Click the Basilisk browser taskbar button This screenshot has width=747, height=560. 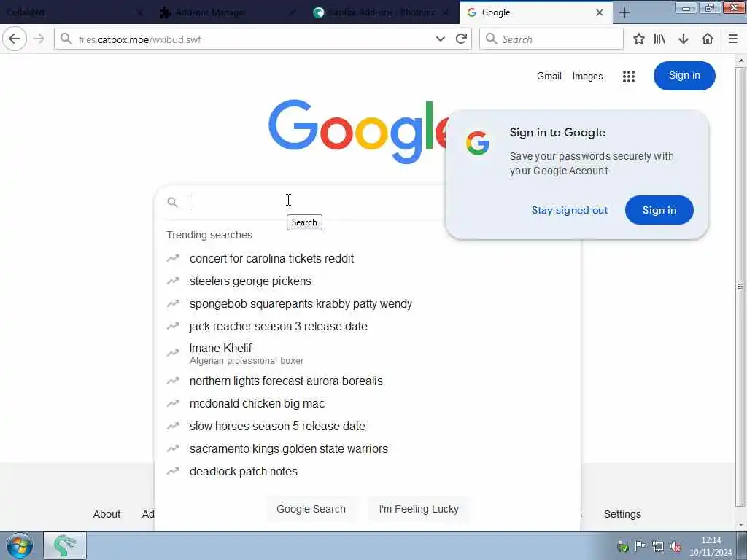(x=65, y=545)
